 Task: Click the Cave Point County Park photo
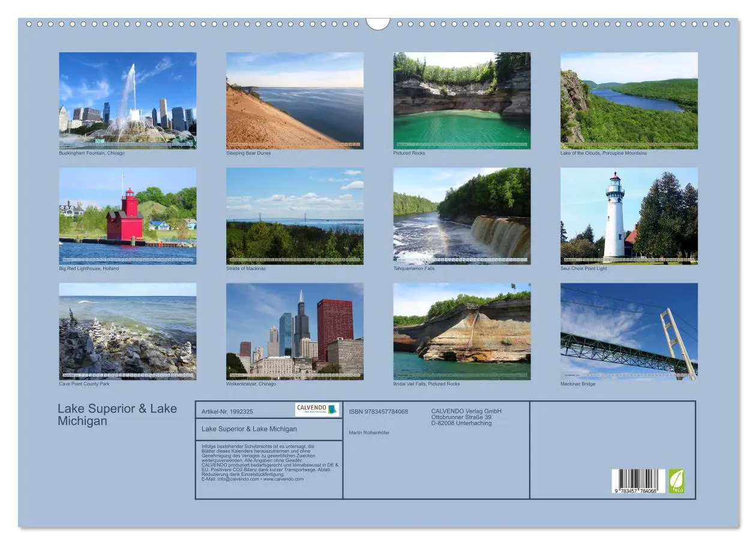click(127, 331)
